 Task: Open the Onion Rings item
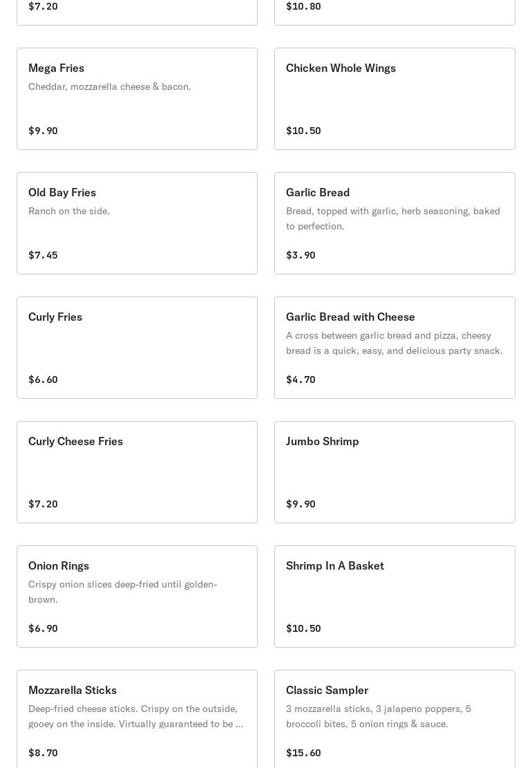click(x=137, y=597)
